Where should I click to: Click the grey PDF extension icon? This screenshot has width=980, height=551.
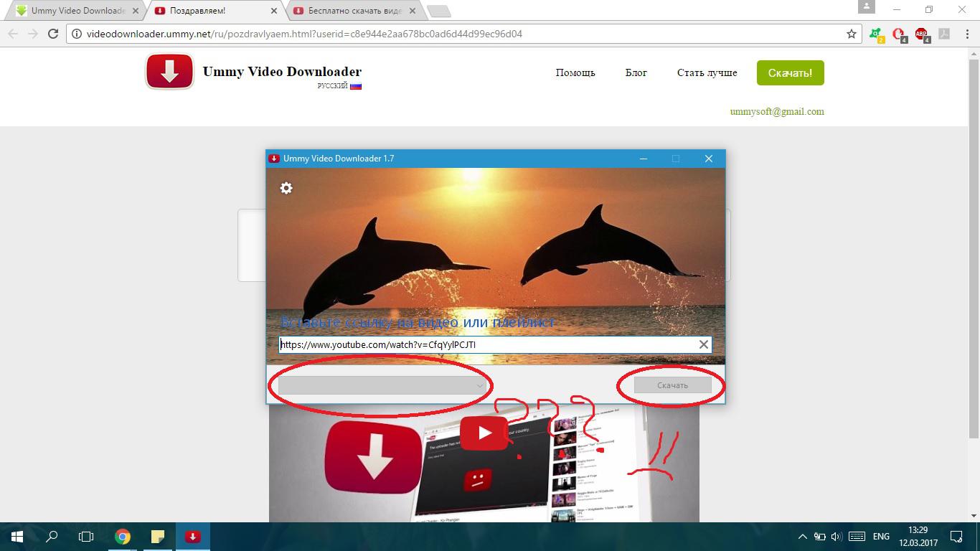coord(945,34)
